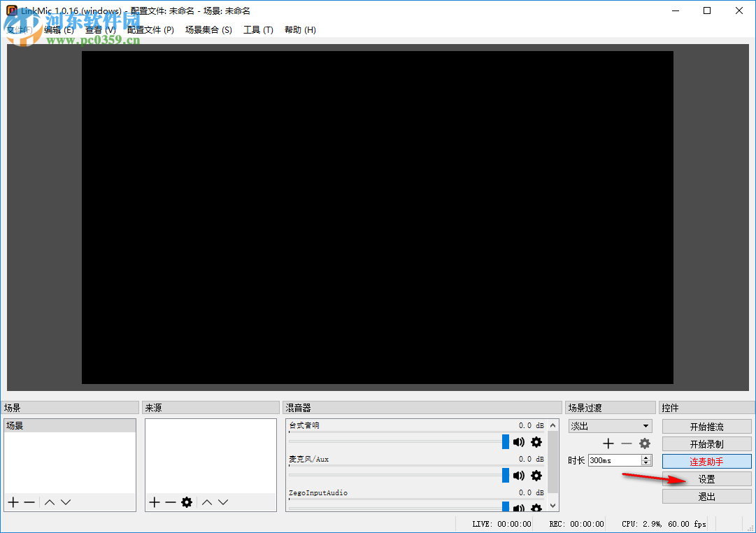Open 连麦助手 assistant
Viewport: 756px width, 533px height.
(x=706, y=460)
